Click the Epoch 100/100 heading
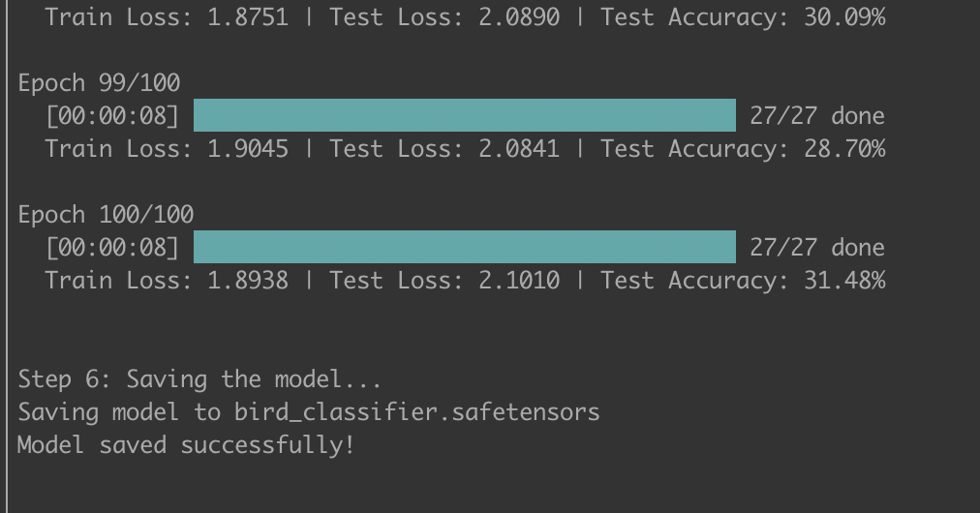The image size is (980, 513). 106,215
